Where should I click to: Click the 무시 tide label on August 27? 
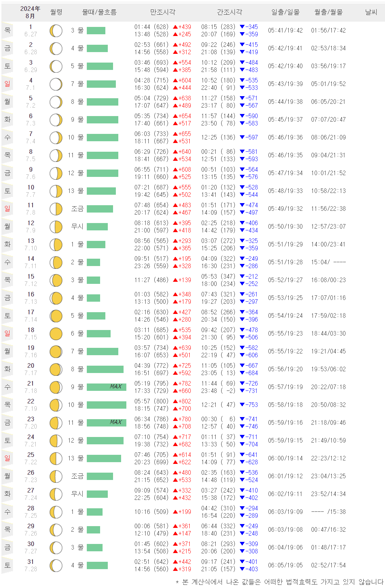coord(77,494)
